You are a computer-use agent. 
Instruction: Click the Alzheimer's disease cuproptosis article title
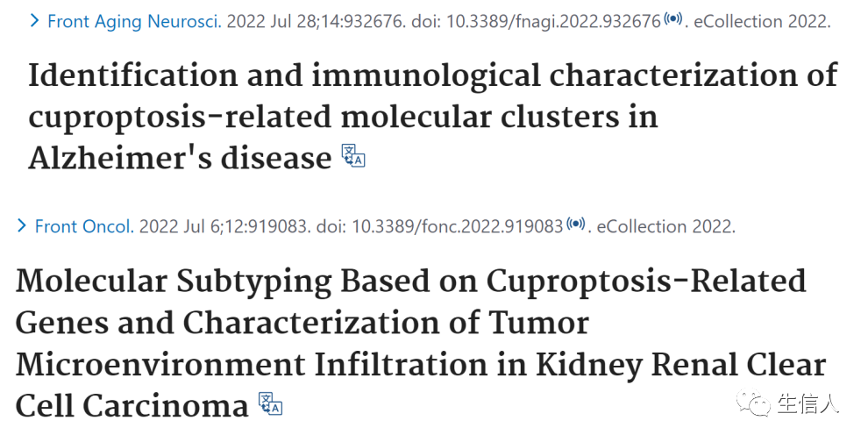point(433,117)
